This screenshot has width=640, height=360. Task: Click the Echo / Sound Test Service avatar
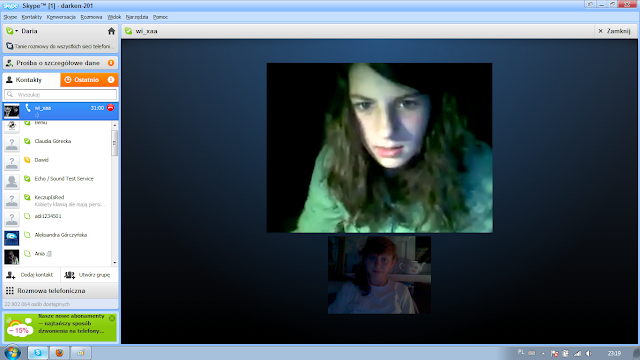[11, 181]
